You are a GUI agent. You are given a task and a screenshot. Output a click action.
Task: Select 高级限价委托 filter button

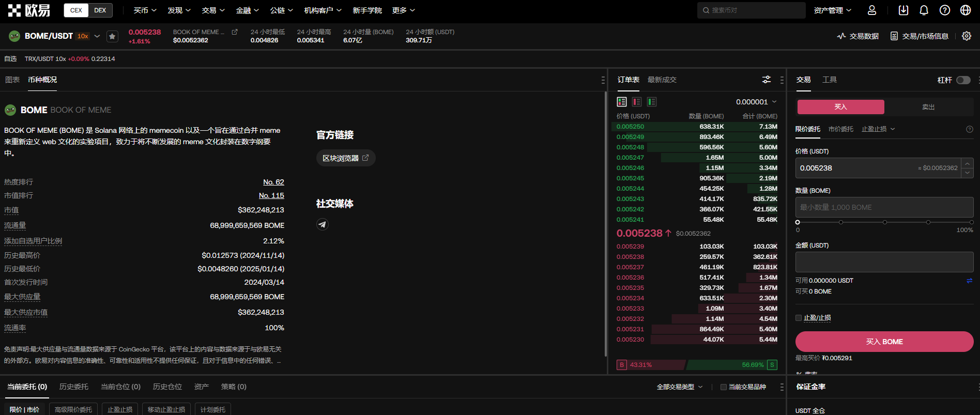point(73,409)
